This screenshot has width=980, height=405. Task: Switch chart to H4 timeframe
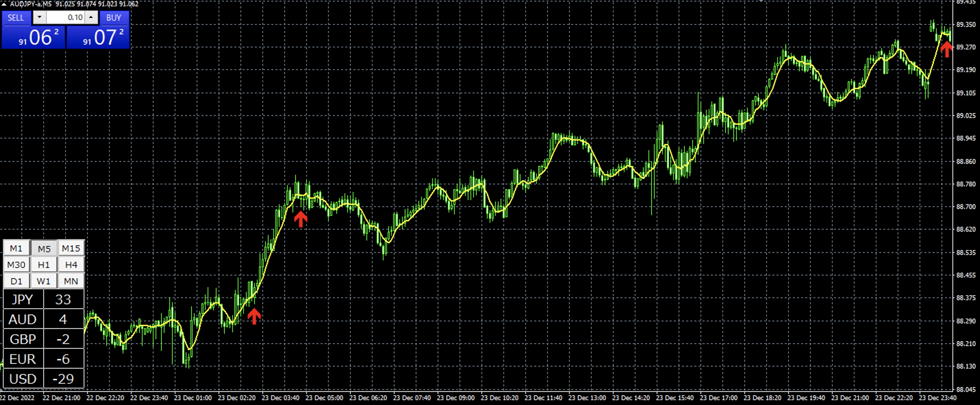click(x=71, y=265)
